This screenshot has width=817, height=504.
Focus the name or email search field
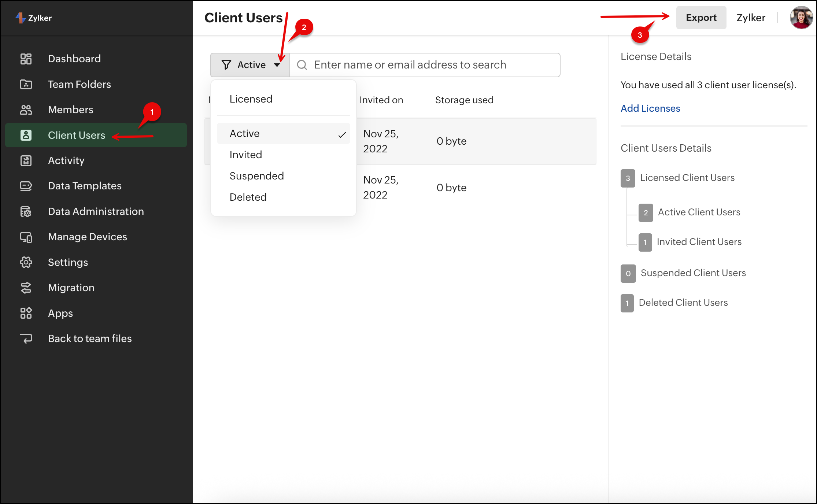pyautogui.click(x=425, y=65)
